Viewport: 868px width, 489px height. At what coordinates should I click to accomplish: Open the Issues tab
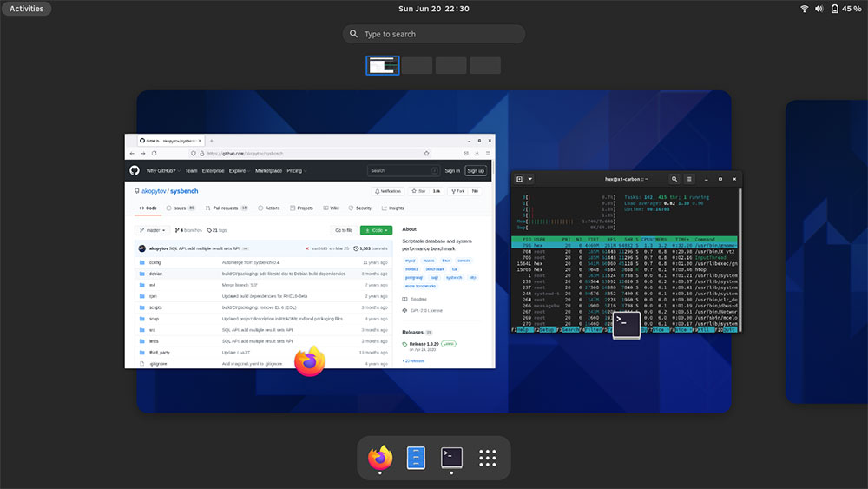coord(180,208)
